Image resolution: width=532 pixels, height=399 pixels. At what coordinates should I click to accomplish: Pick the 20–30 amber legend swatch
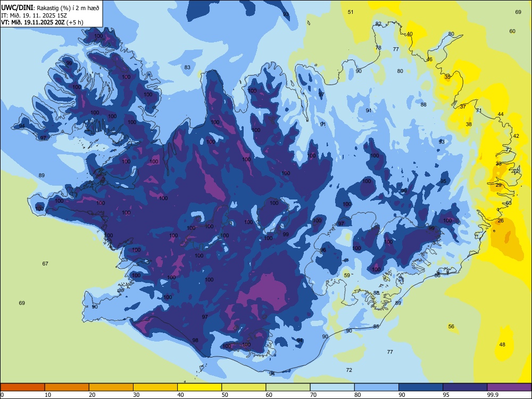click(111, 387)
